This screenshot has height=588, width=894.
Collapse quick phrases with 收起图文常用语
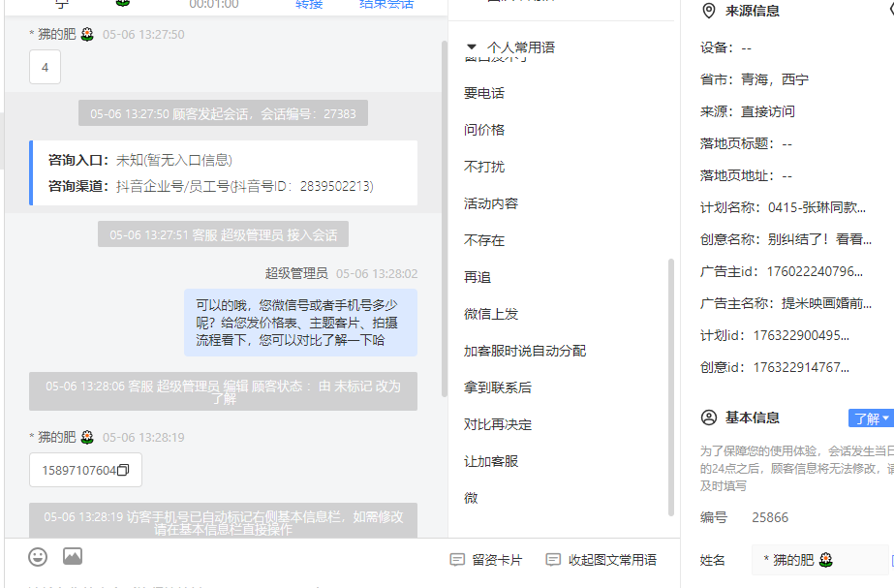[x=601, y=560]
